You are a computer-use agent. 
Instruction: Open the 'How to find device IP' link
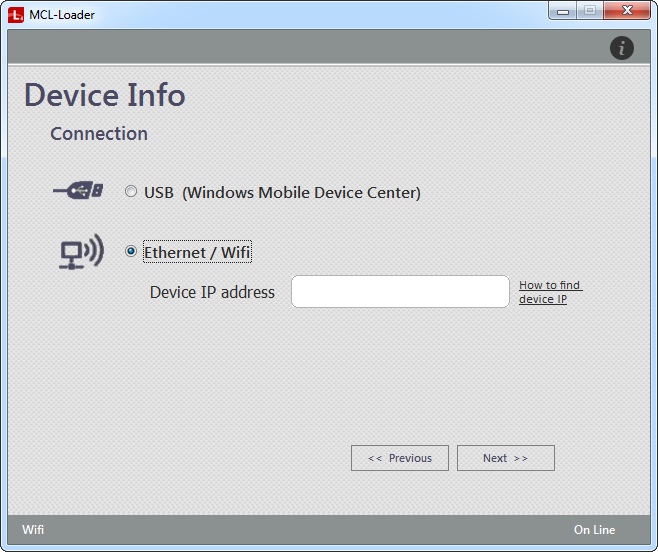click(x=549, y=292)
